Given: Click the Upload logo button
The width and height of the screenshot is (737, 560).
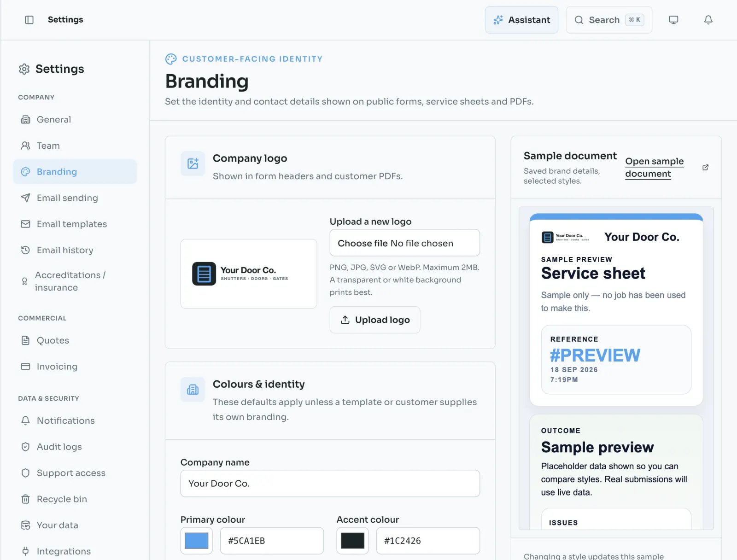Looking at the screenshot, I should point(375,320).
